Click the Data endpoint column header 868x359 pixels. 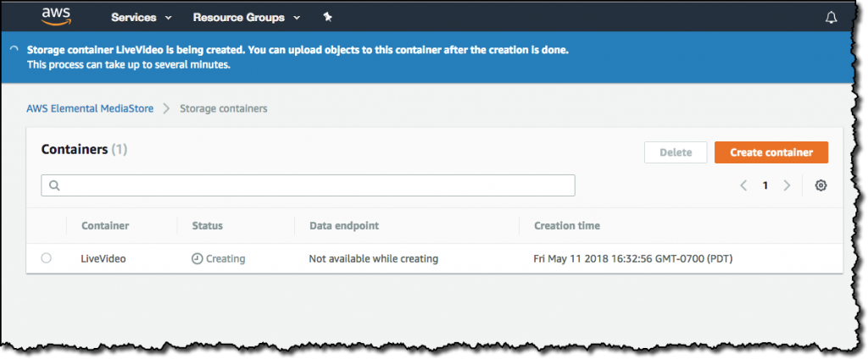click(x=344, y=226)
